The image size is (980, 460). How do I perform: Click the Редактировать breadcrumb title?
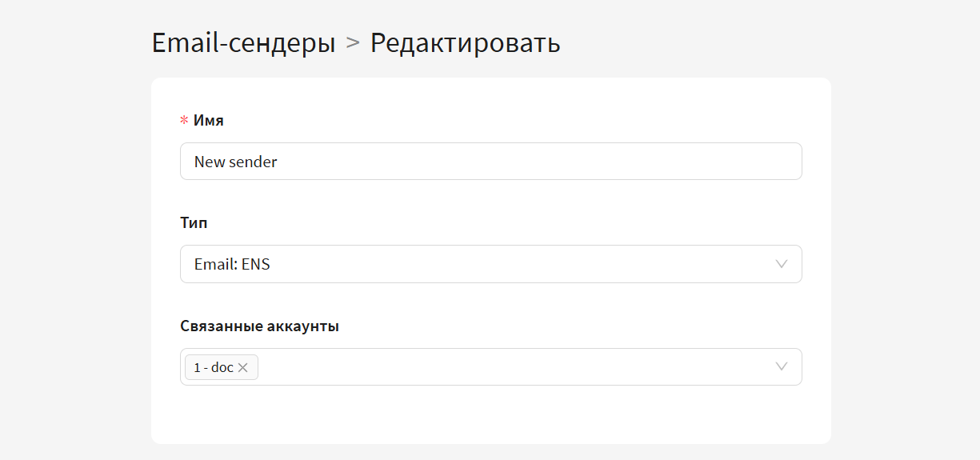point(465,43)
